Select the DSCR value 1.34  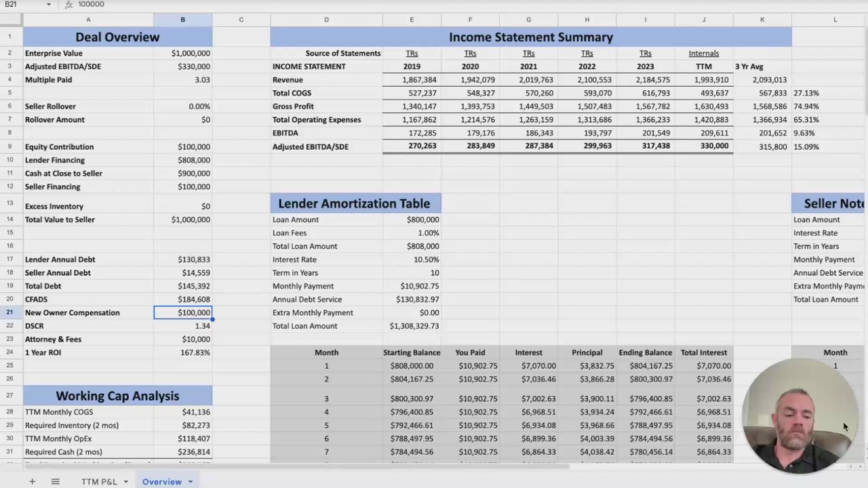[x=182, y=326]
